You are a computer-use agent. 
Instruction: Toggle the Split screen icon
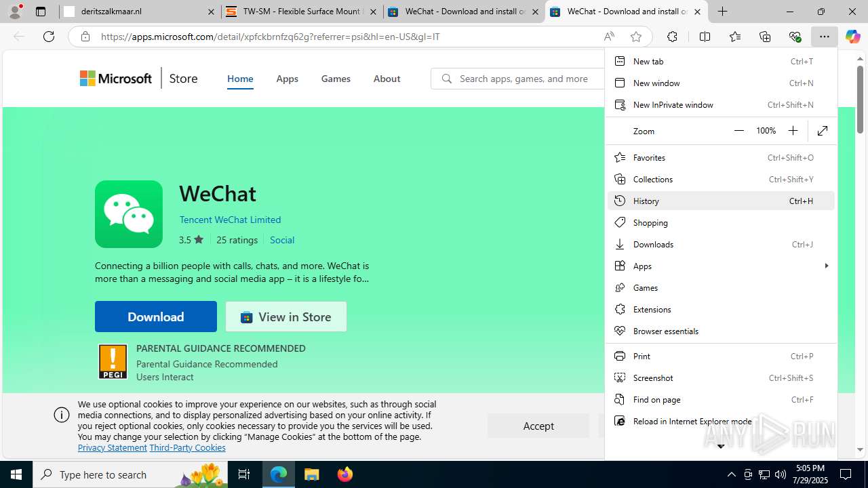tap(705, 37)
